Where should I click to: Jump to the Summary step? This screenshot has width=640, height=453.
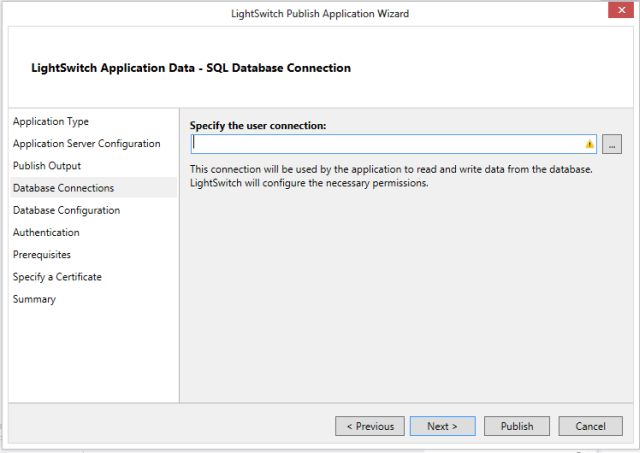34,299
